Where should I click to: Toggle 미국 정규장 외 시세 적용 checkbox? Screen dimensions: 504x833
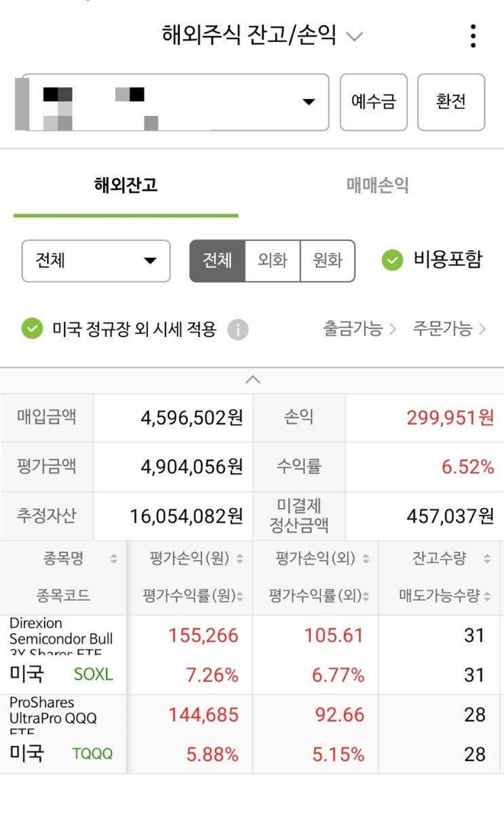point(32,330)
